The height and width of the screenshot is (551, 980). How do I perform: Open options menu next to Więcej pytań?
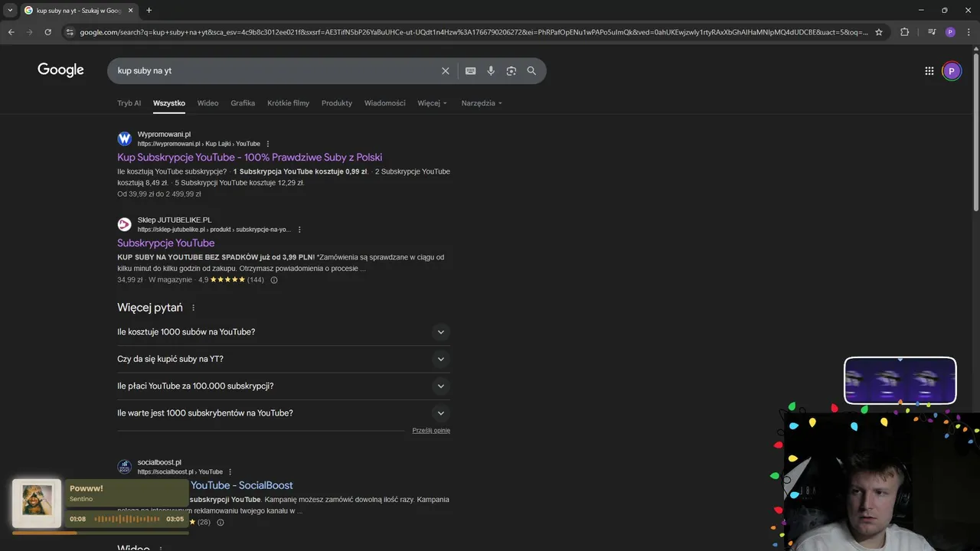[193, 308]
